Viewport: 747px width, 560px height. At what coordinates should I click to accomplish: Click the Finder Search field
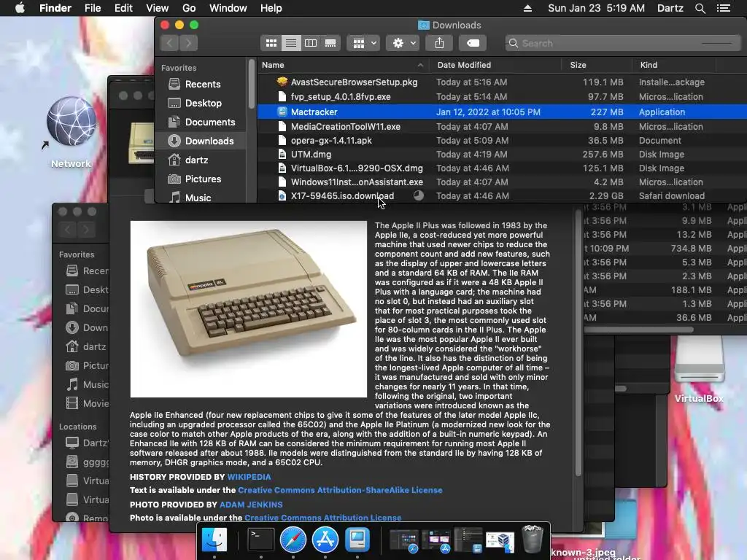(x=623, y=43)
